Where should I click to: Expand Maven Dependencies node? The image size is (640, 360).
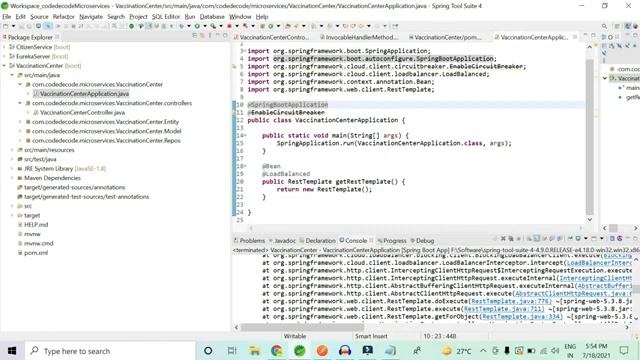coord(12,178)
